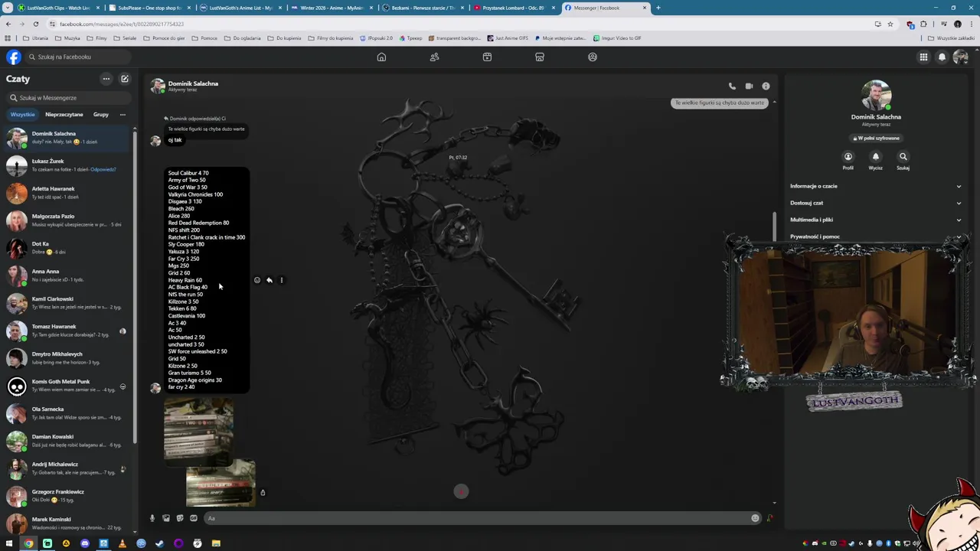This screenshot has height=551, width=980.
Task: Expand Informacje o czacie section
Action: point(875,186)
